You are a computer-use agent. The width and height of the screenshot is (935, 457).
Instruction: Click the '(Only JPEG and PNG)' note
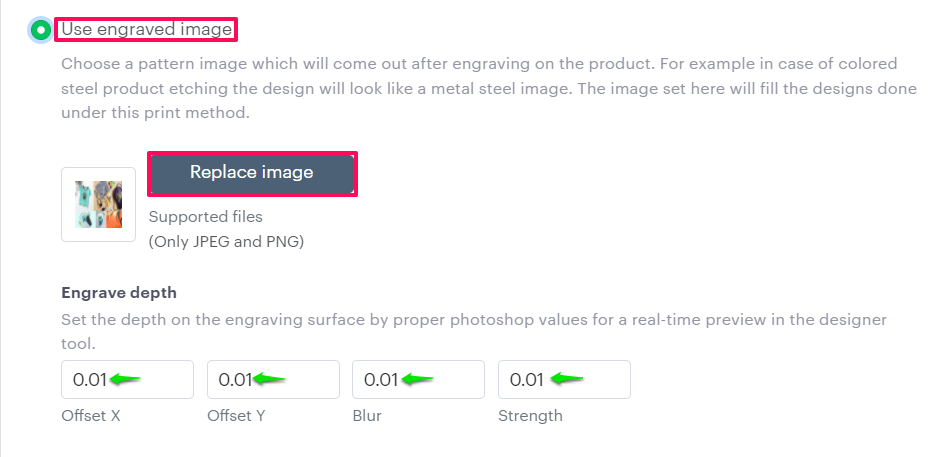point(226,241)
